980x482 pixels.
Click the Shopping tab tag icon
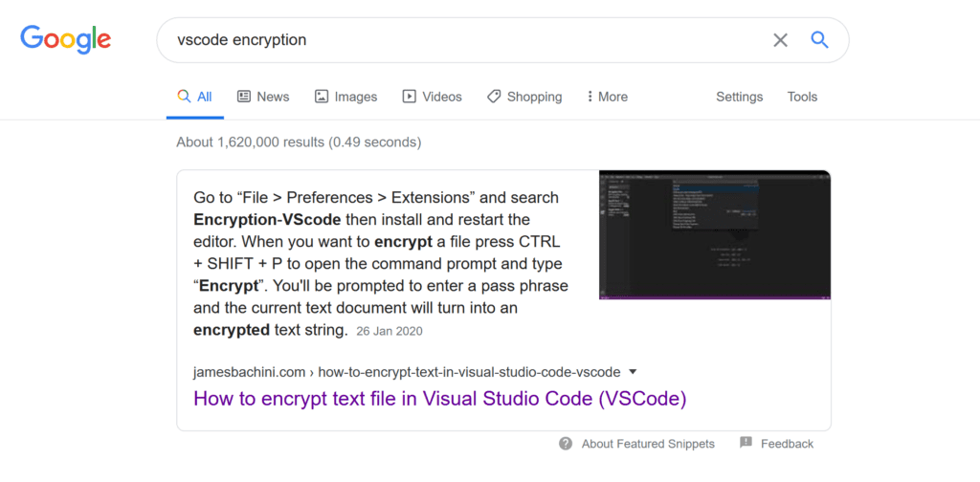[494, 97]
